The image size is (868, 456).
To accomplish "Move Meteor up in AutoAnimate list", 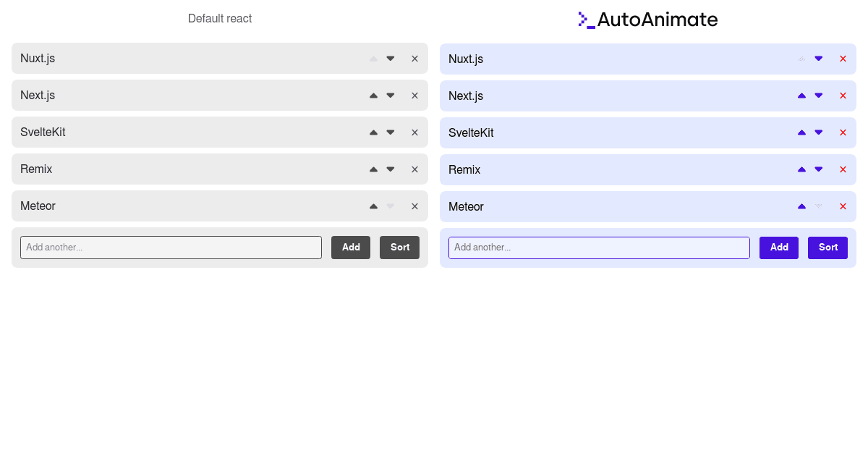I will (x=801, y=206).
